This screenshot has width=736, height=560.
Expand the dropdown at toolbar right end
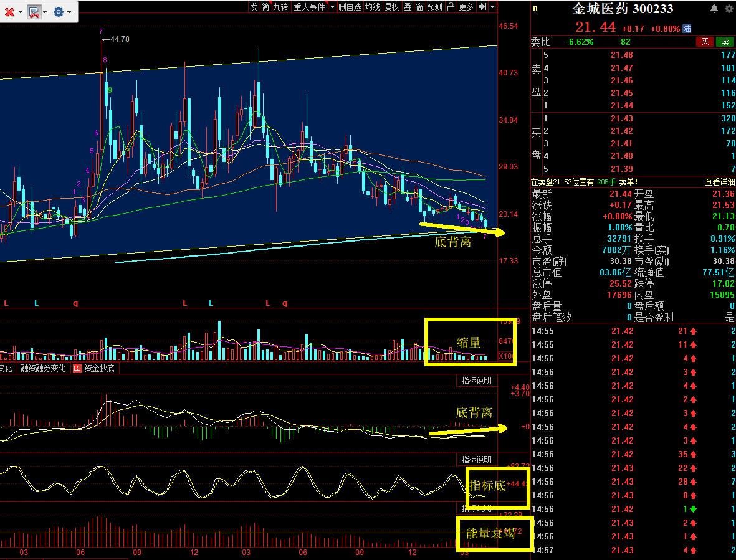click(492, 7)
